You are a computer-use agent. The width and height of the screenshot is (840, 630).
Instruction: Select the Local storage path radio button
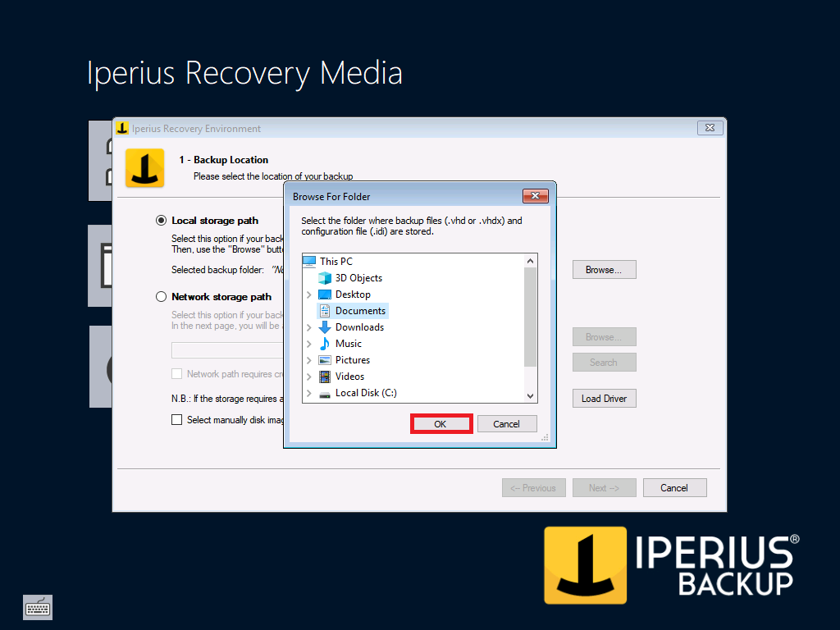161,220
